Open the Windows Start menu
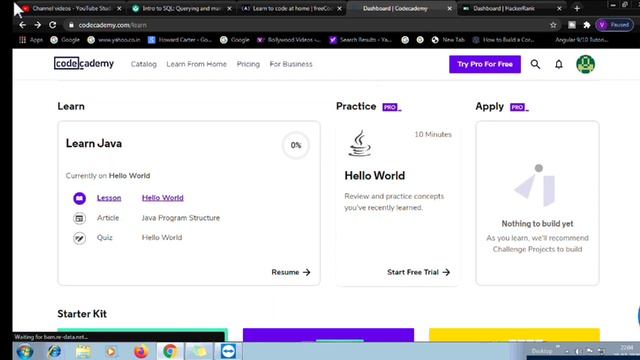 click(x=25, y=351)
